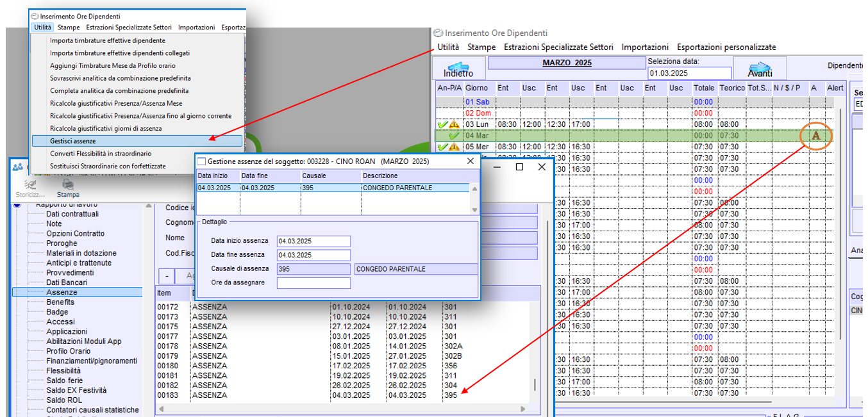Click the minus button above the Item list
The image size is (868, 417).
pyautogui.click(x=167, y=275)
